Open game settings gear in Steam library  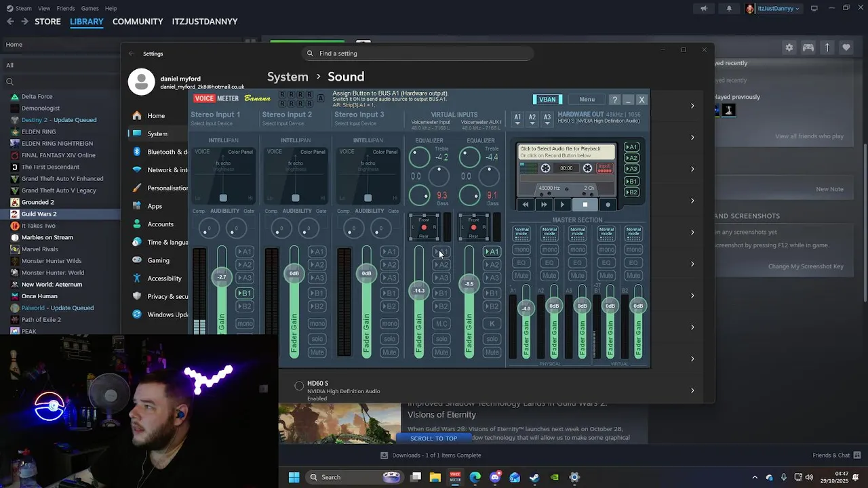tap(789, 47)
